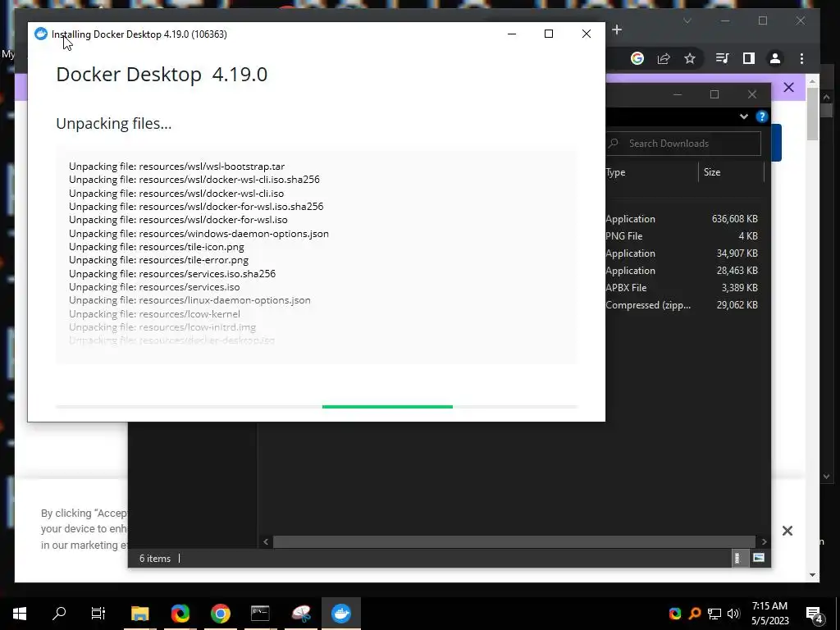Select the Compressed (zipp... file row
Image resolution: width=840 pixels, height=630 pixels.
682,305
